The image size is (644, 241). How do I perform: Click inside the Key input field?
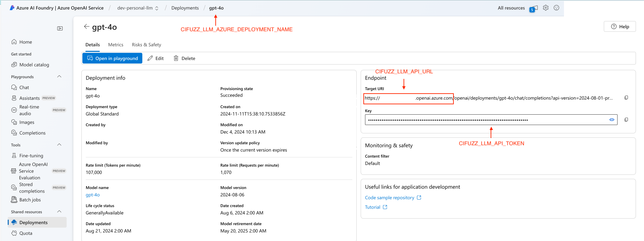click(491, 120)
